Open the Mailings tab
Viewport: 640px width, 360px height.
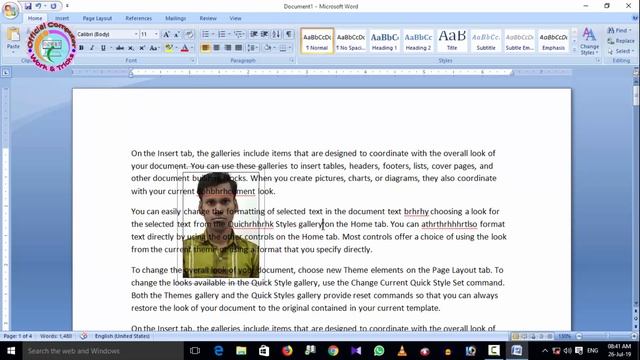[176, 18]
